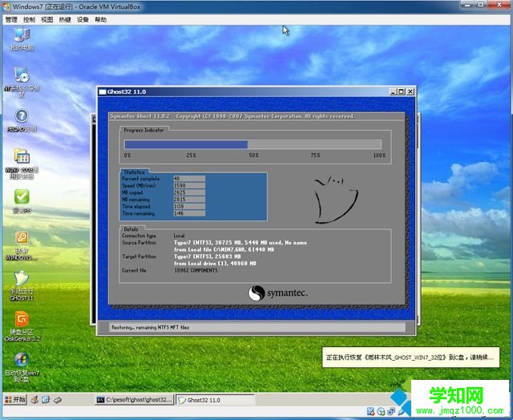This screenshot has height=420, width=513.
Task: Click the Percent complete value 48
Action: point(189,179)
